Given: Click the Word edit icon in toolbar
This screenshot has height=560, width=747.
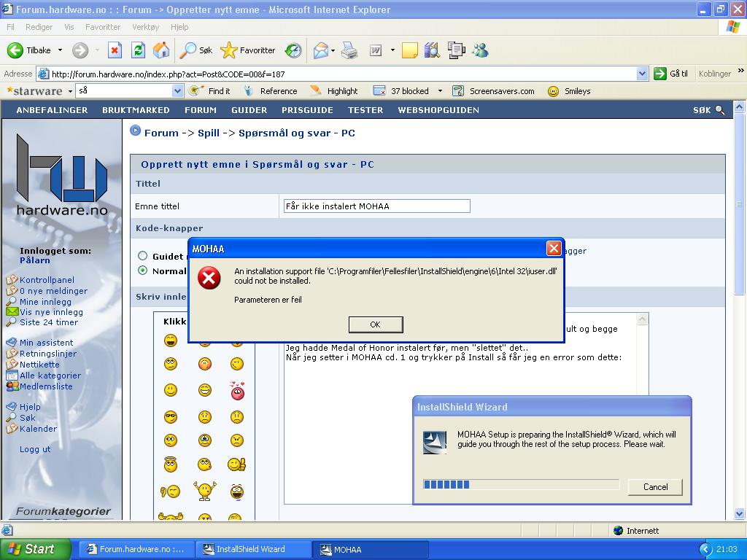Looking at the screenshot, I should [x=376, y=50].
